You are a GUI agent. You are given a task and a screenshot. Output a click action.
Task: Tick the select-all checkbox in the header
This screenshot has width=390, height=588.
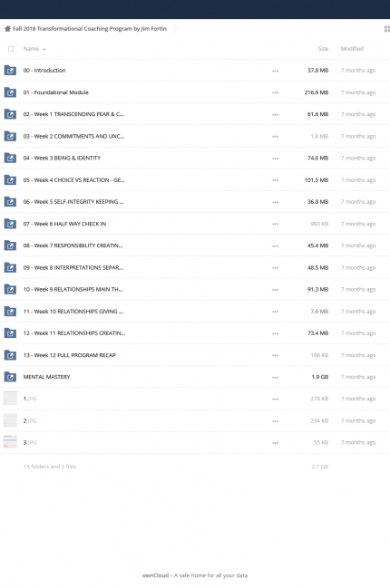(11, 49)
